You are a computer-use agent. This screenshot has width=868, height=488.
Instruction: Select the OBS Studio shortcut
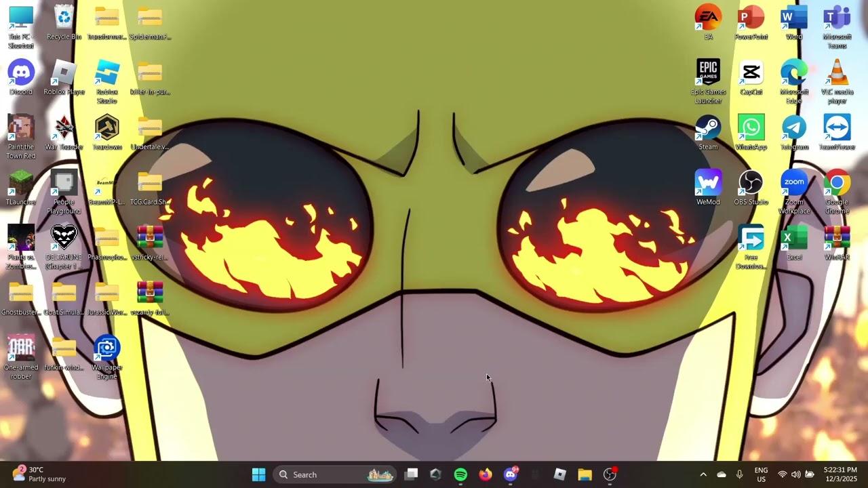pos(751,188)
